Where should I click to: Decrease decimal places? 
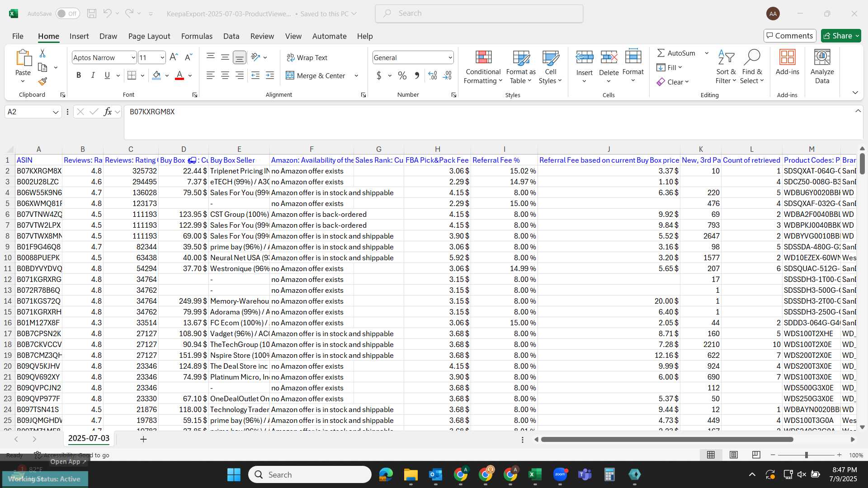point(447,75)
